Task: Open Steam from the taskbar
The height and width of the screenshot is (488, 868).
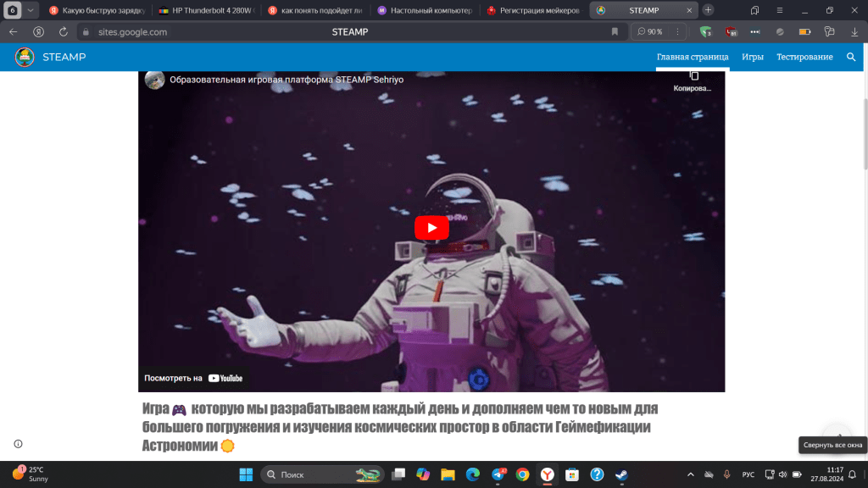Action: click(623, 475)
